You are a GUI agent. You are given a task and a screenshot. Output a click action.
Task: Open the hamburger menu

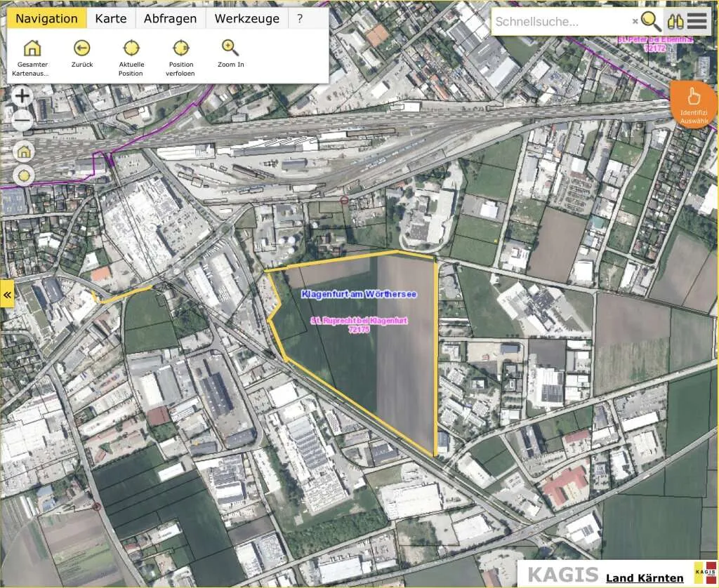[697, 21]
